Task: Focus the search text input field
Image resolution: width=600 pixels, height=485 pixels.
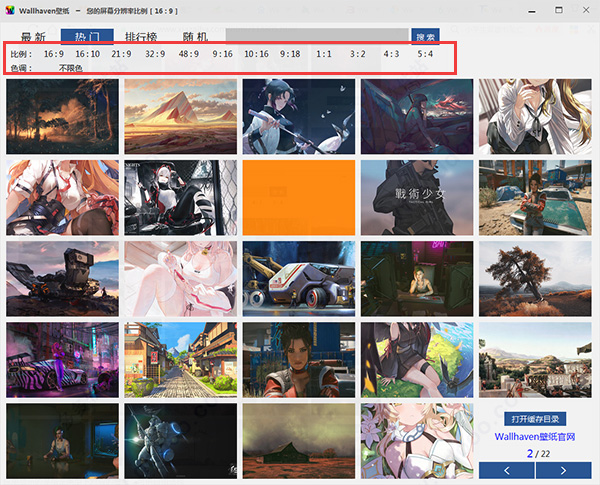Action: tap(318, 37)
